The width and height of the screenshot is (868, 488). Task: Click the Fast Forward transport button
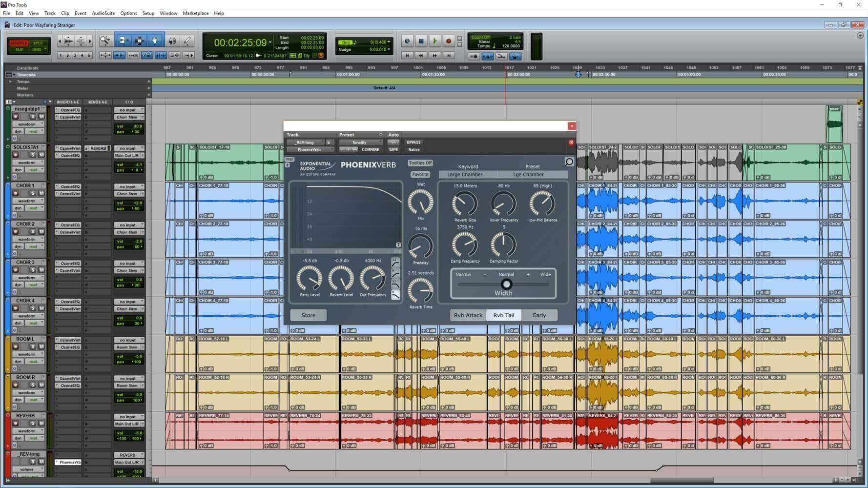(x=434, y=56)
